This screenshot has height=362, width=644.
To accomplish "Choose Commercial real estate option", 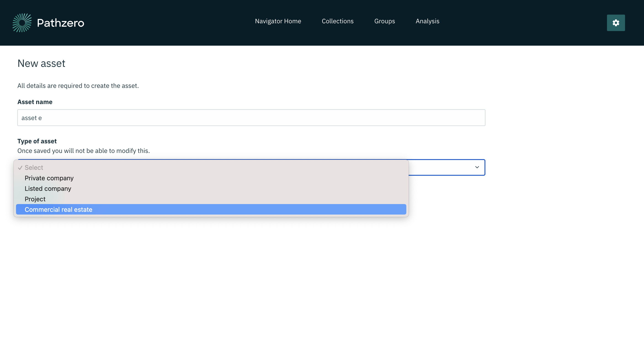I will (211, 210).
